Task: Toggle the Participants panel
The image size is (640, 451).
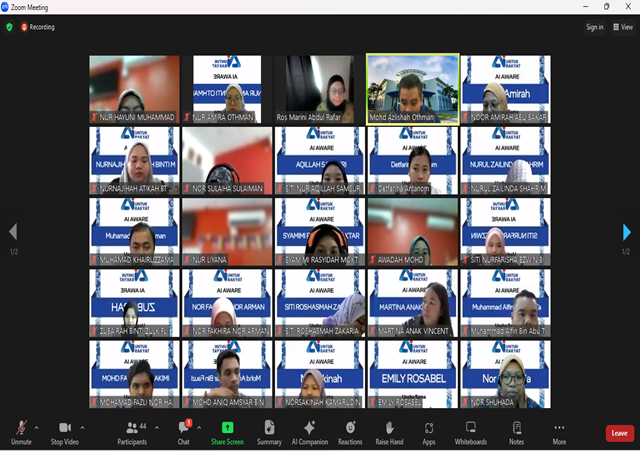Action: (x=132, y=432)
